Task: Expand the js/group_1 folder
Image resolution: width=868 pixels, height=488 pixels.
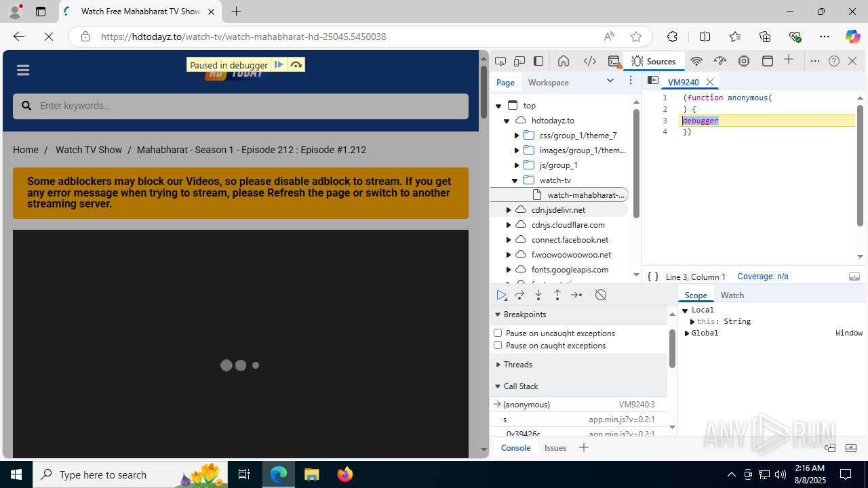Action: coord(517,165)
